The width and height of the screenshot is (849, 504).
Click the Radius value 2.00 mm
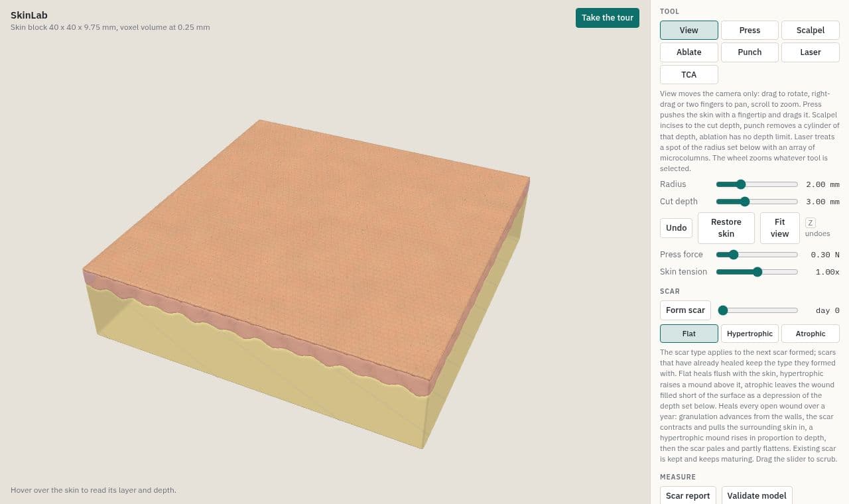822,184
